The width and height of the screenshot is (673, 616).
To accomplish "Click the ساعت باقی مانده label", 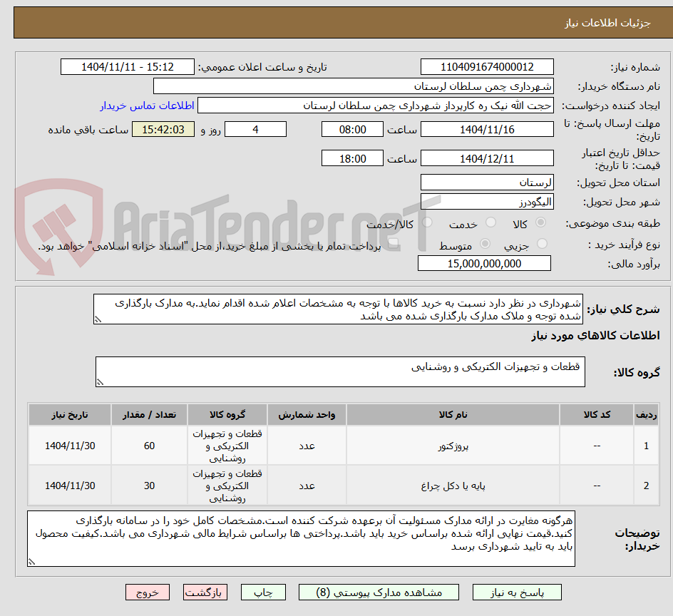I will 88,130.
